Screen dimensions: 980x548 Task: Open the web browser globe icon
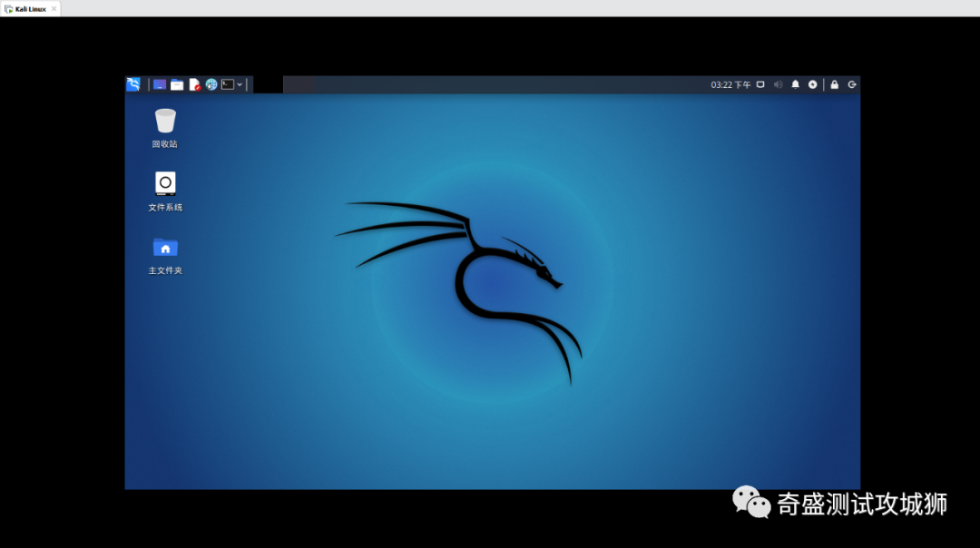[211, 84]
